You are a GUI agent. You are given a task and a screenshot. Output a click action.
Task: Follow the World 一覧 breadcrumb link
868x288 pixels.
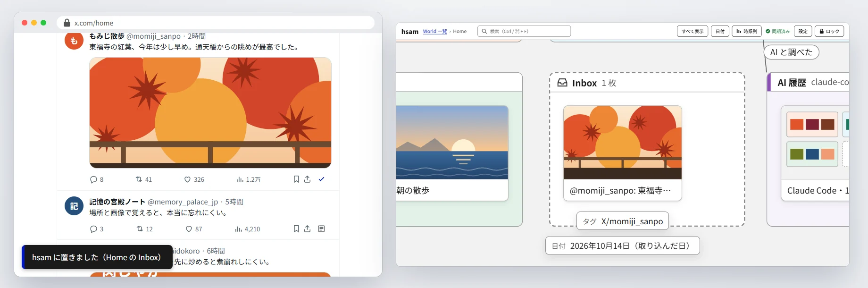[x=435, y=31]
